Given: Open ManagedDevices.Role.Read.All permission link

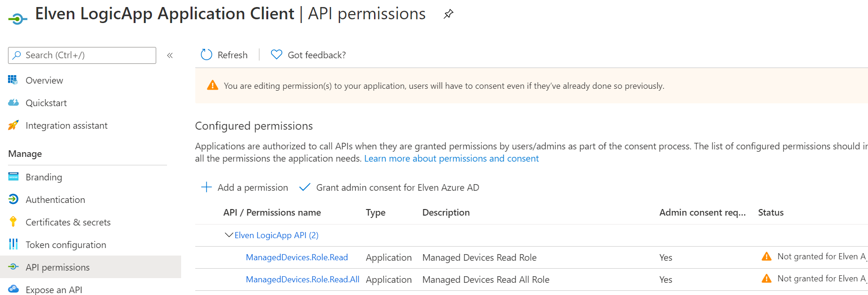Looking at the screenshot, I should pyautogui.click(x=303, y=279).
